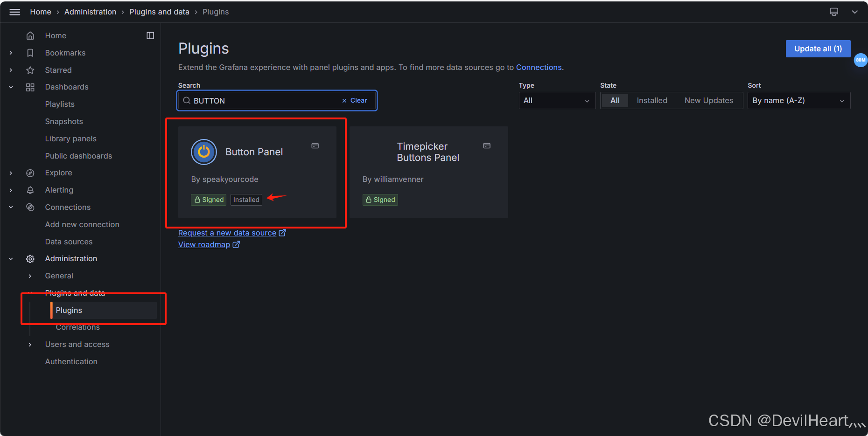Select the All state filter
The width and height of the screenshot is (868, 436).
tap(615, 100)
